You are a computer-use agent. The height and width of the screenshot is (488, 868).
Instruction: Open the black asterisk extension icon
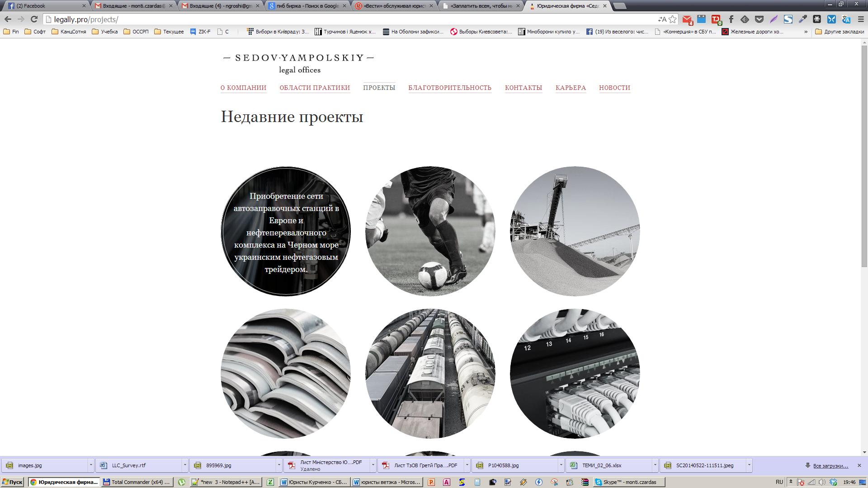point(817,19)
